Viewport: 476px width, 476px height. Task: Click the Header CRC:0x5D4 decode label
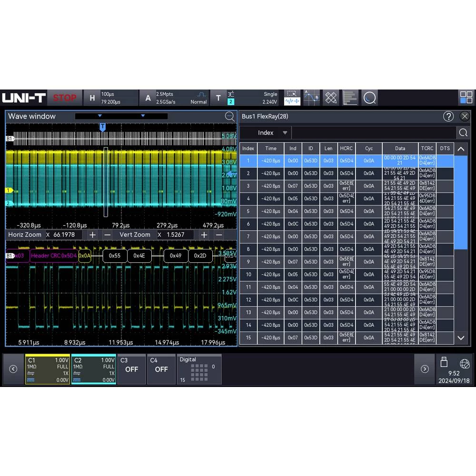54,256
